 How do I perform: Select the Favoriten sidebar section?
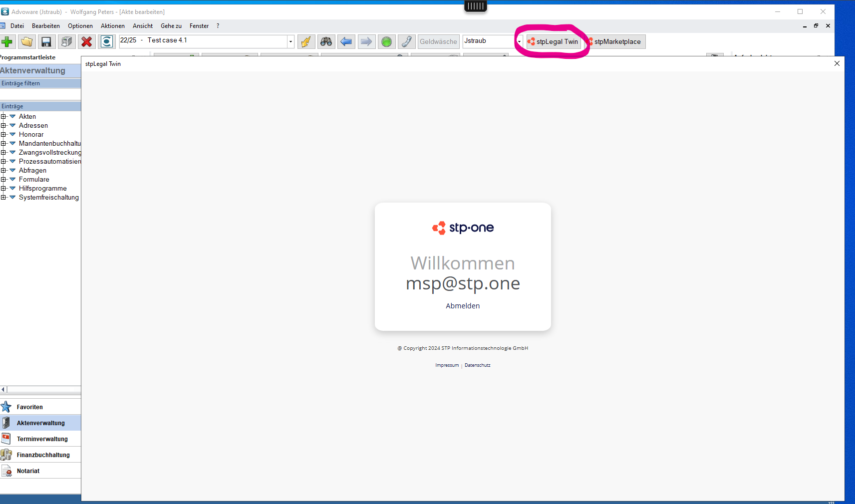[40, 407]
